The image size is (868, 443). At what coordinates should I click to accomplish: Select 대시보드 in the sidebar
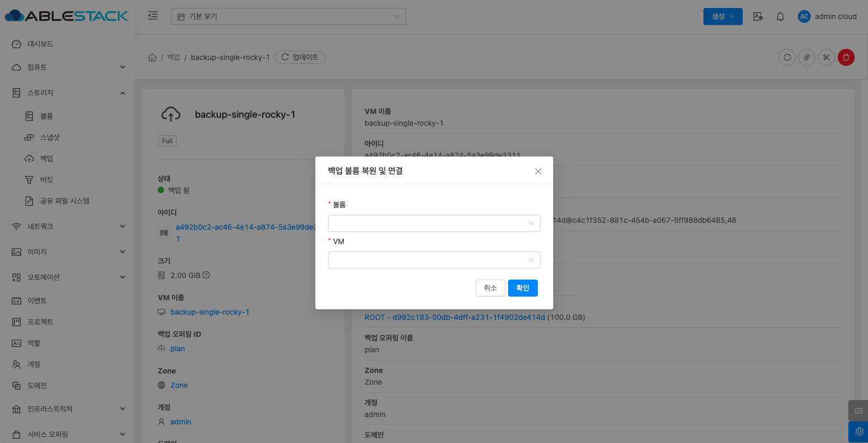[40, 44]
